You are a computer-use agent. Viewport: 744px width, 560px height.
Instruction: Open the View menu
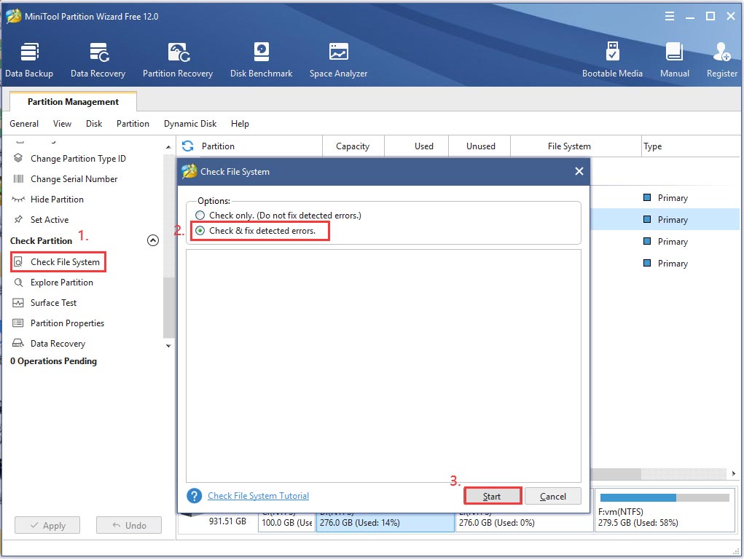(x=62, y=124)
